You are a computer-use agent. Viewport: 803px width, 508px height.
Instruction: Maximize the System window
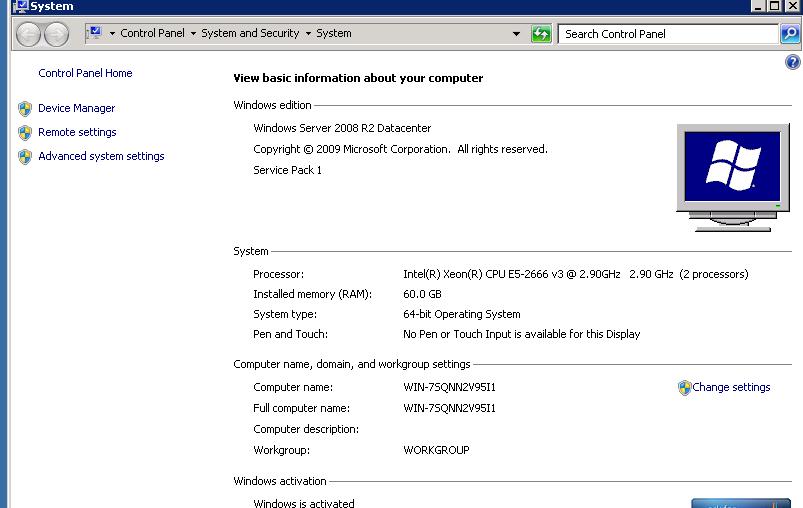[x=774, y=6]
